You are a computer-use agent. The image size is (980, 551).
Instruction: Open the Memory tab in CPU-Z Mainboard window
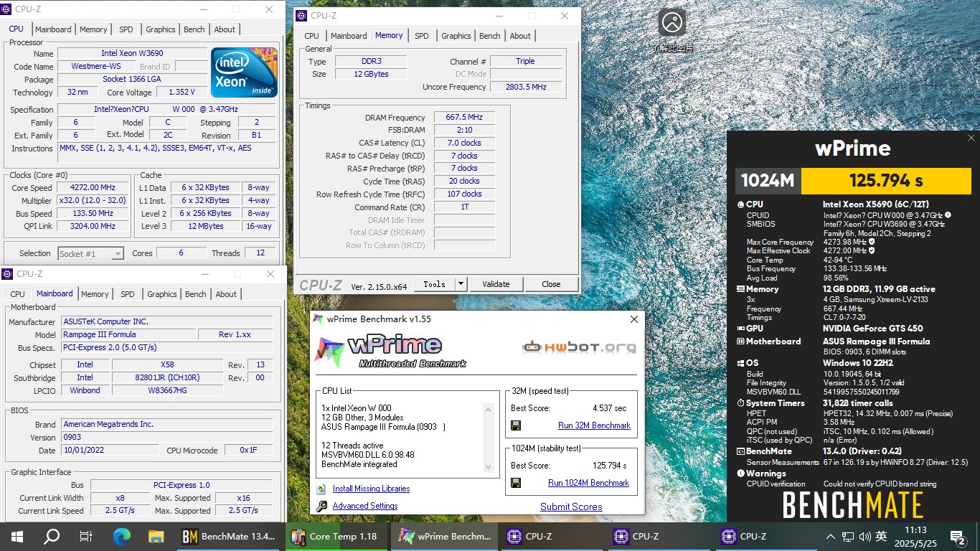coord(95,294)
